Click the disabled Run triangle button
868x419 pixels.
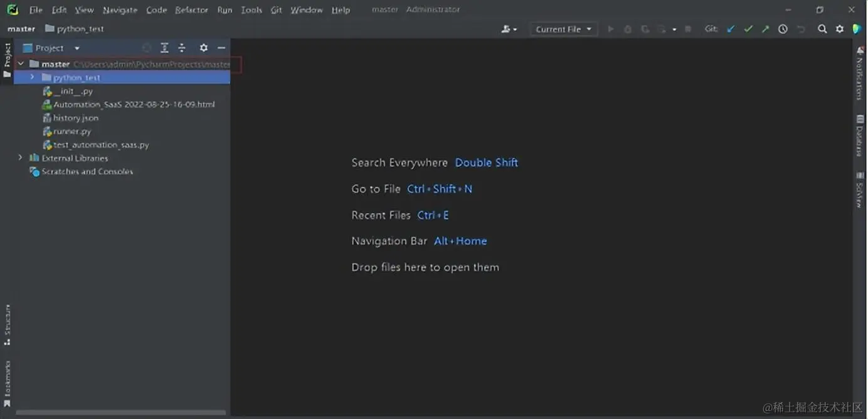click(610, 29)
